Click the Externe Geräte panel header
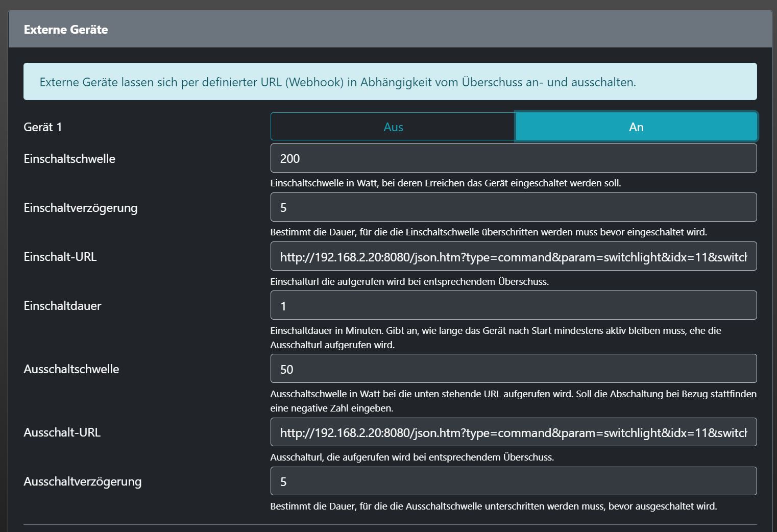This screenshot has width=777, height=532. tap(66, 30)
